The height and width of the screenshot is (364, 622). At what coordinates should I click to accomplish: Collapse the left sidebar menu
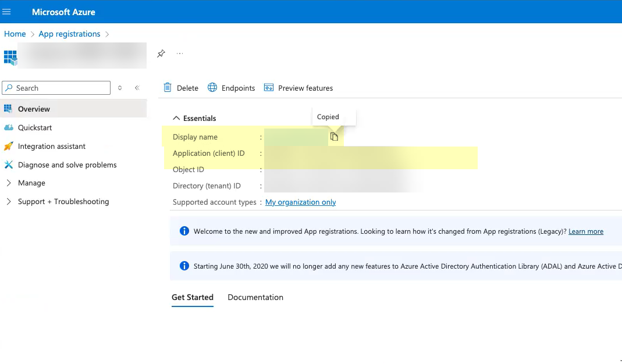[x=137, y=88]
